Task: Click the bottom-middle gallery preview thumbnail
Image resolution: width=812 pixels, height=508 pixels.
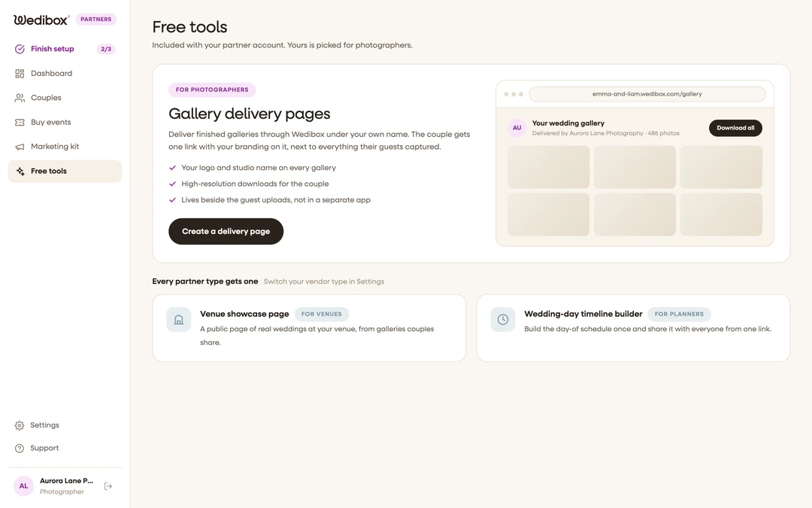Action: coord(635,214)
